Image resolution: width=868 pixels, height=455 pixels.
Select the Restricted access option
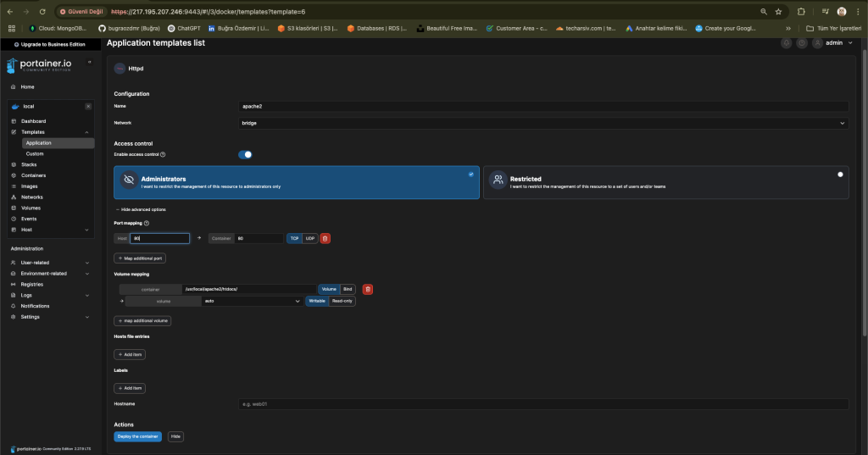click(x=666, y=183)
